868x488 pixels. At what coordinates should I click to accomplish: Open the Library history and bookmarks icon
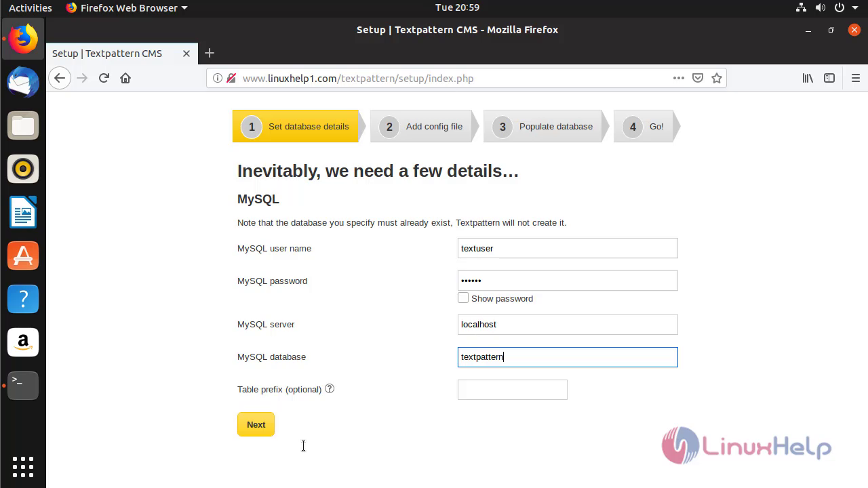(808, 78)
